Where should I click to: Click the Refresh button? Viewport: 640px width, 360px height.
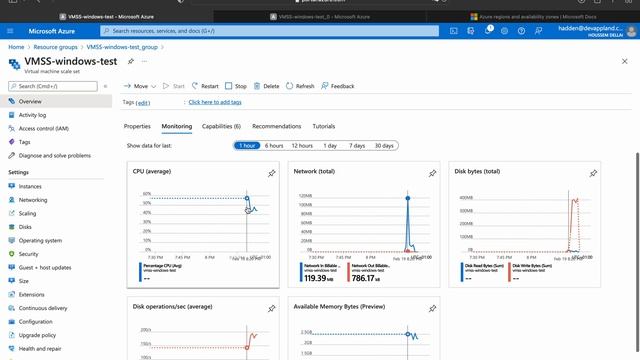[x=300, y=86]
